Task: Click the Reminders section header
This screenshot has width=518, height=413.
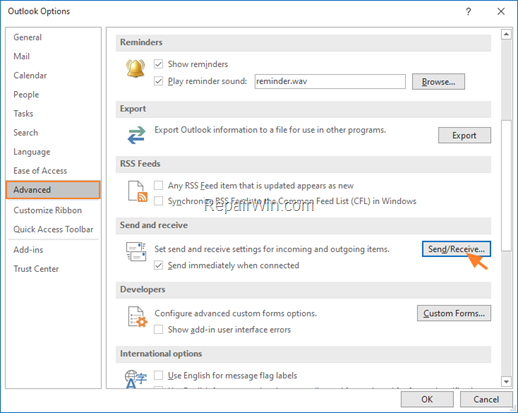Action: [303, 43]
